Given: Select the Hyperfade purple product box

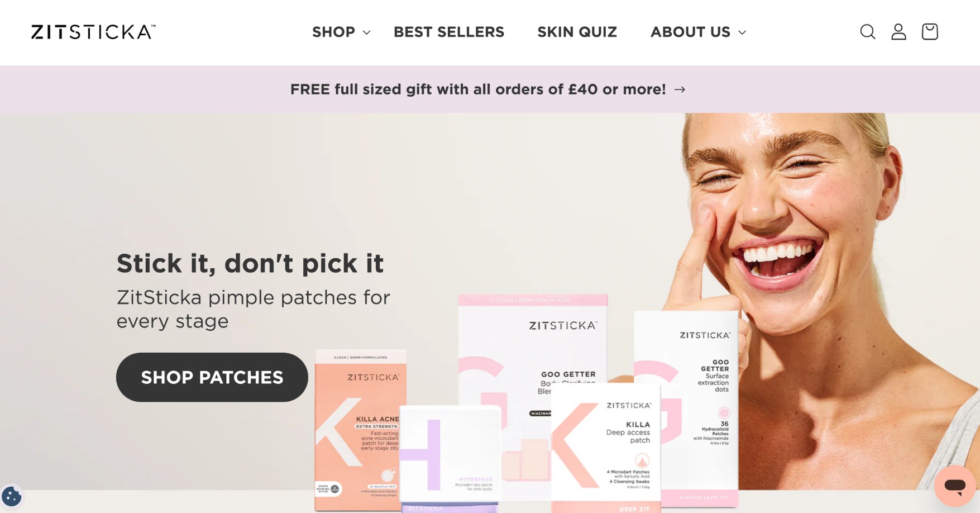Looking at the screenshot, I should 450,458.
